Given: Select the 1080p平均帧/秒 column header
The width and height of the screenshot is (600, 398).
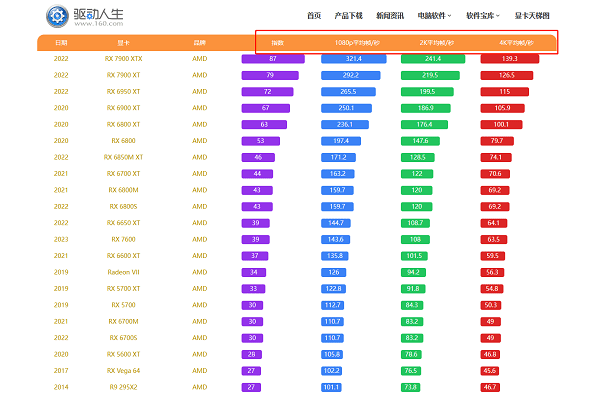Looking at the screenshot, I should pyautogui.click(x=357, y=43).
